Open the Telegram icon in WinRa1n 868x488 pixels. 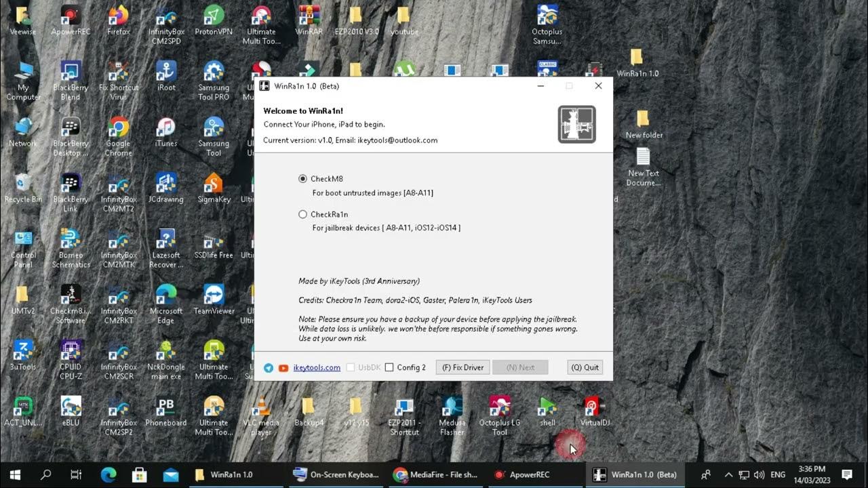coord(269,367)
